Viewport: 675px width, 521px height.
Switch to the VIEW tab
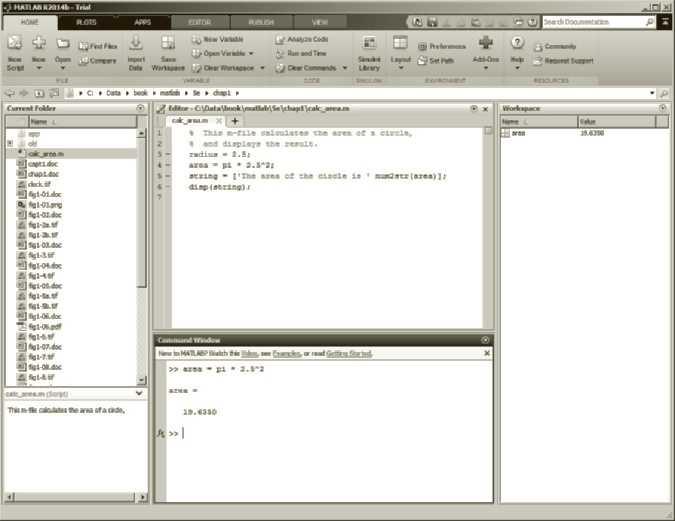pyautogui.click(x=319, y=22)
